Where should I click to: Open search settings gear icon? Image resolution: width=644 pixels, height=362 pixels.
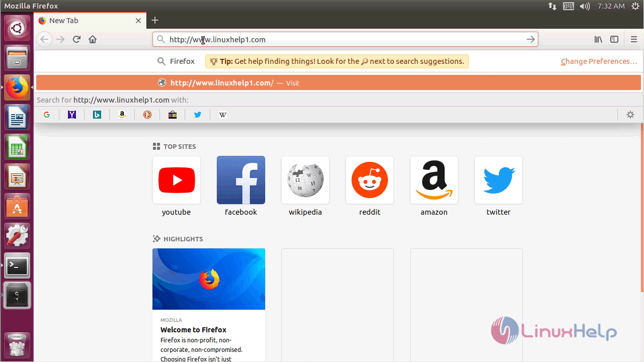tap(630, 115)
